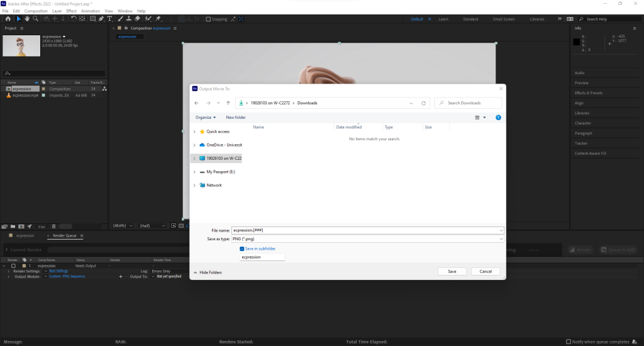Select the Rotation tool
Image resolution: width=644 pixels, height=346 pixels.
point(74,18)
